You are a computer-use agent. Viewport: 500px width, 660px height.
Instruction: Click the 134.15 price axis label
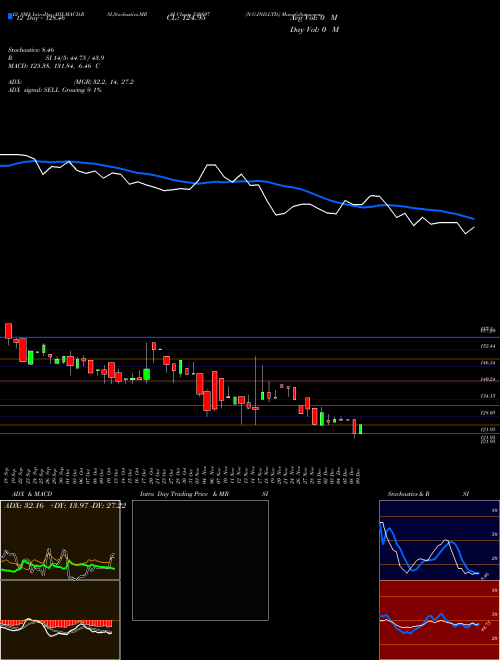[487, 396]
